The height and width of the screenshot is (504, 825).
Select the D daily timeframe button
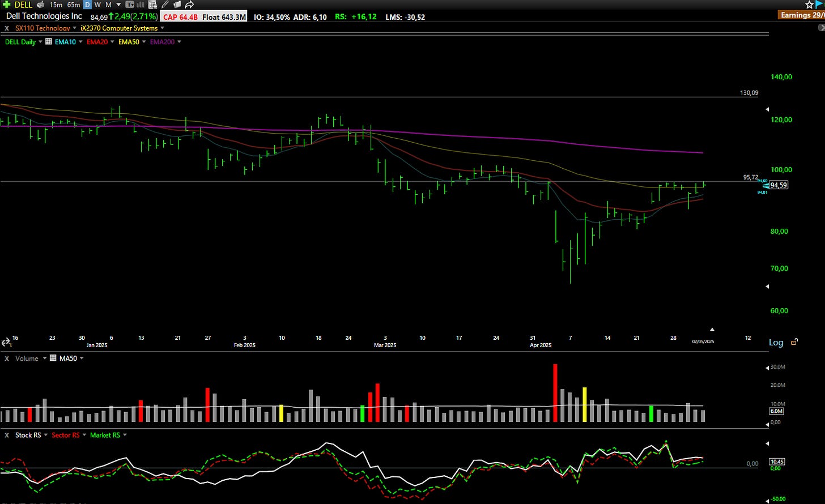click(87, 5)
